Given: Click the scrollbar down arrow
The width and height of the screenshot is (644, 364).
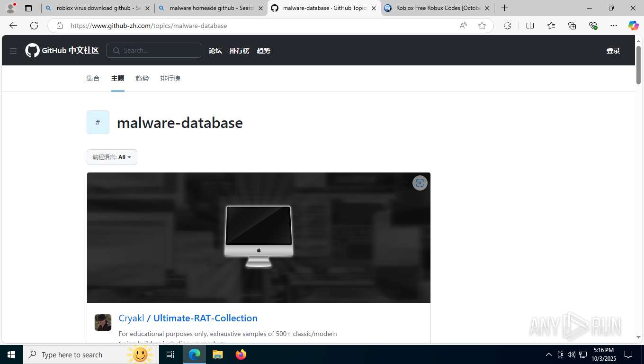Looking at the screenshot, I should [x=638, y=337].
